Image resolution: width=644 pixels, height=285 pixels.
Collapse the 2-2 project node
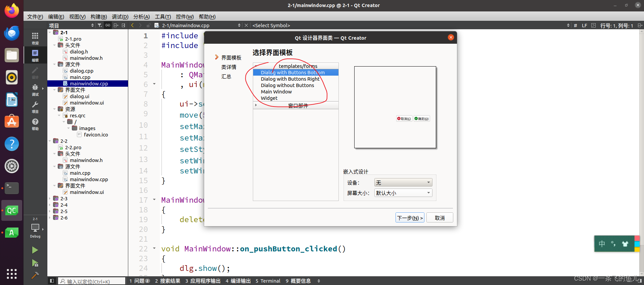50,141
